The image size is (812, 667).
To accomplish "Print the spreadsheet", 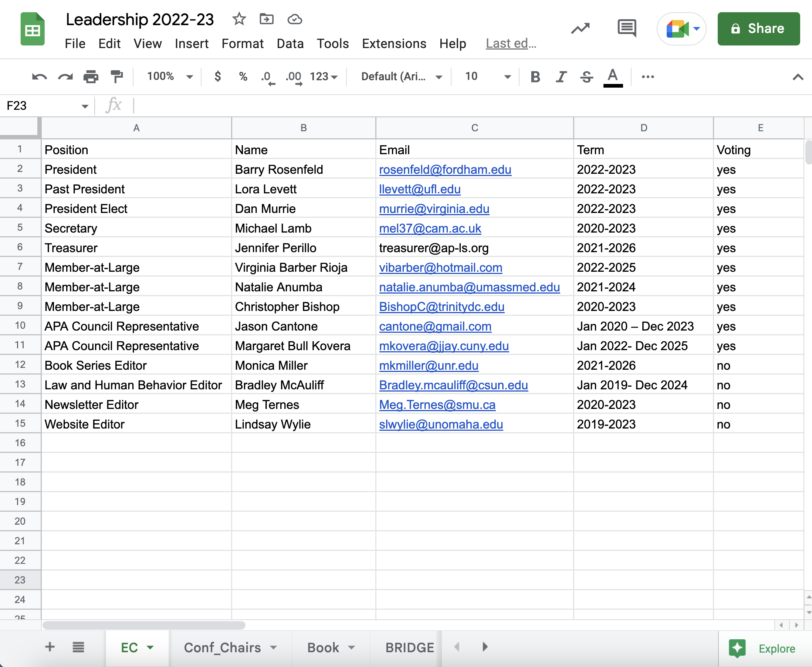I will (91, 77).
